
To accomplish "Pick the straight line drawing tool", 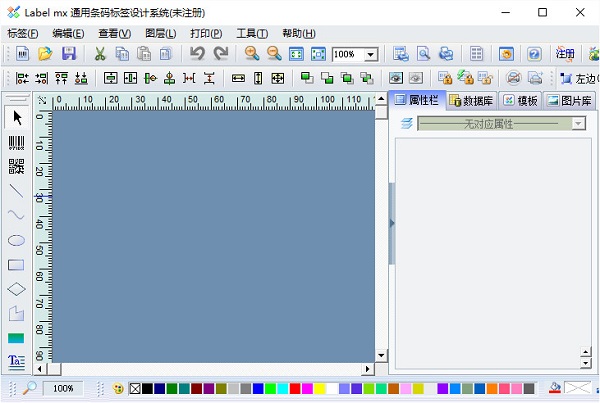I will tap(16, 190).
